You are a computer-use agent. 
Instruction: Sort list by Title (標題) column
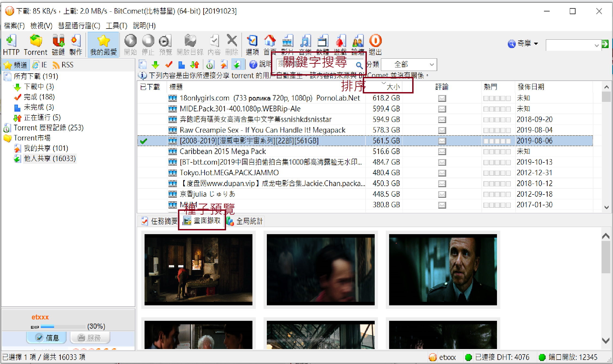pyautogui.click(x=266, y=87)
